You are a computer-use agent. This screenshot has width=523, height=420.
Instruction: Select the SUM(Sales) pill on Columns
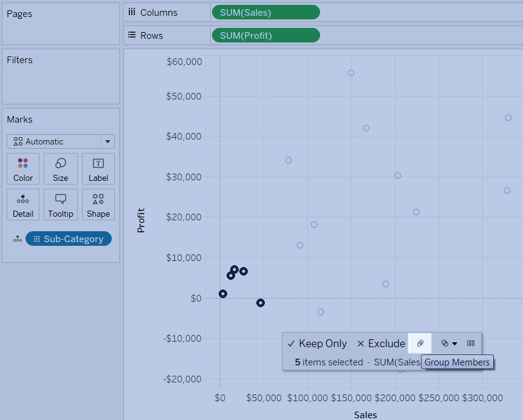pyautogui.click(x=265, y=13)
